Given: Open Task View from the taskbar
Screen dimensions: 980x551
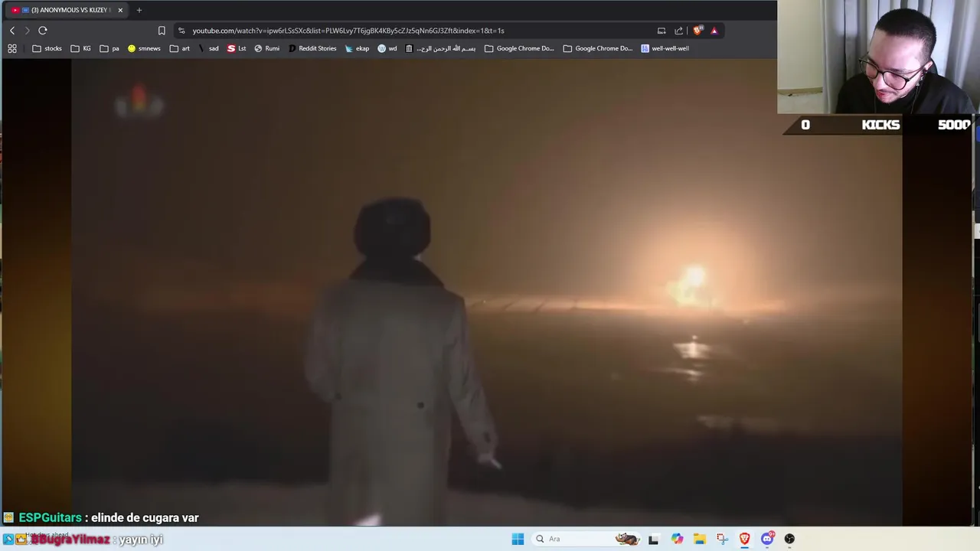Looking at the screenshot, I should point(653,539).
